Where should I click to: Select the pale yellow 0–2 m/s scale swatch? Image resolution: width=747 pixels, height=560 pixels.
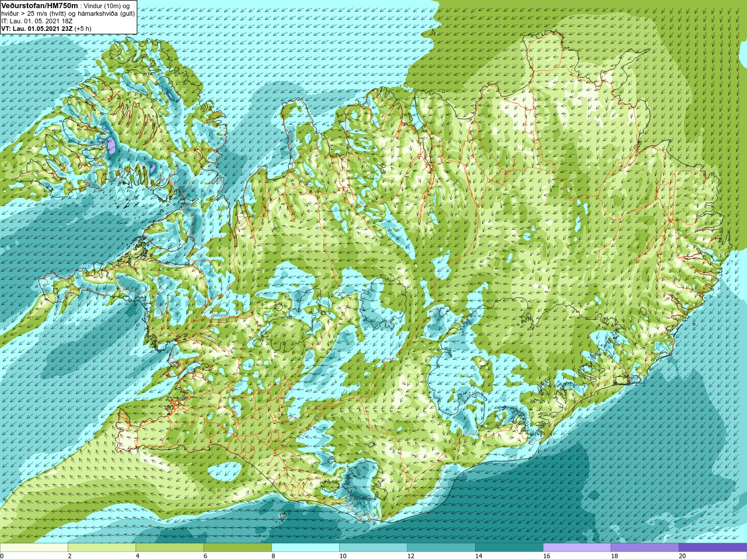pyautogui.click(x=34, y=548)
